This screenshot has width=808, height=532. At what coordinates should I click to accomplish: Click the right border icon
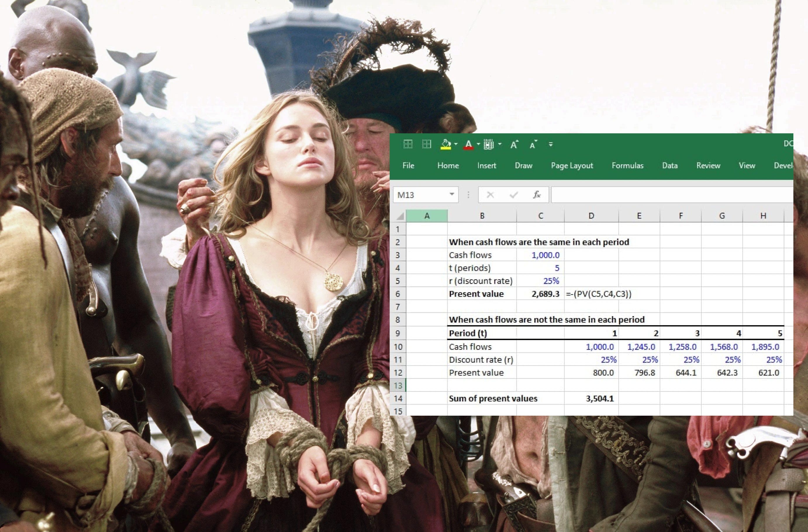pyautogui.click(x=427, y=144)
